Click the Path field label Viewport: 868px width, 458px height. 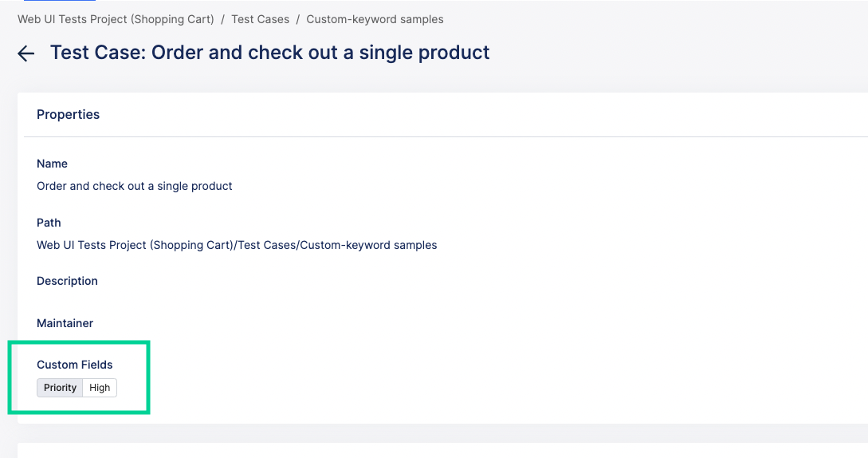pyautogui.click(x=49, y=223)
